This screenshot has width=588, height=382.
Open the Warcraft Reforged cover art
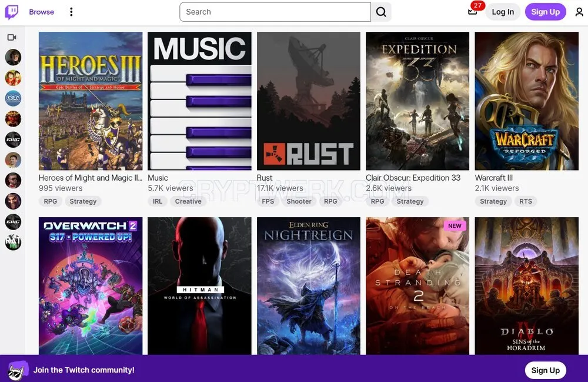click(526, 101)
